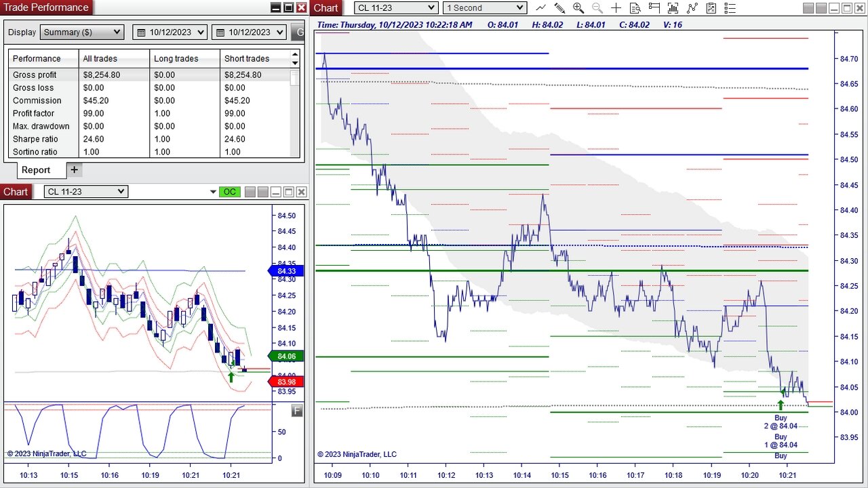The image size is (868, 488).
Task: Open the list options icon in chart toolbar
Action: click(x=730, y=8)
